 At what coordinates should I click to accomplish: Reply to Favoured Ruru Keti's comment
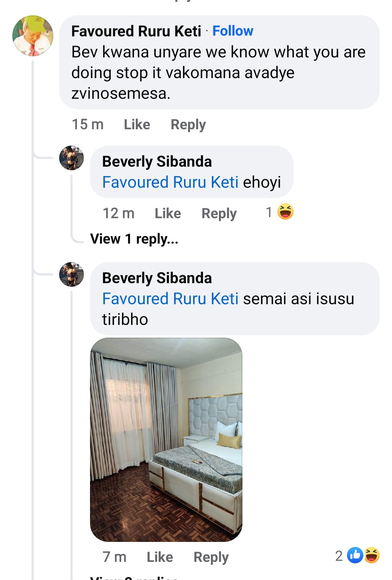tap(188, 124)
